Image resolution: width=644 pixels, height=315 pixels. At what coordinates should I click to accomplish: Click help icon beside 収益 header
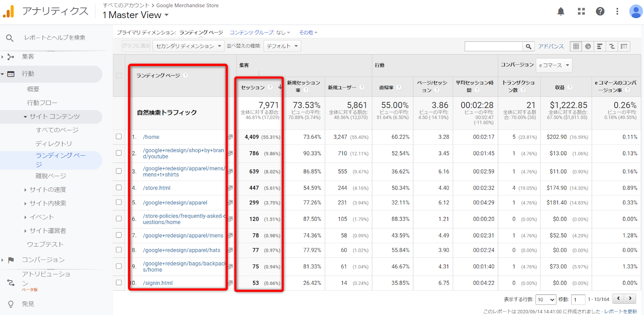(x=570, y=87)
